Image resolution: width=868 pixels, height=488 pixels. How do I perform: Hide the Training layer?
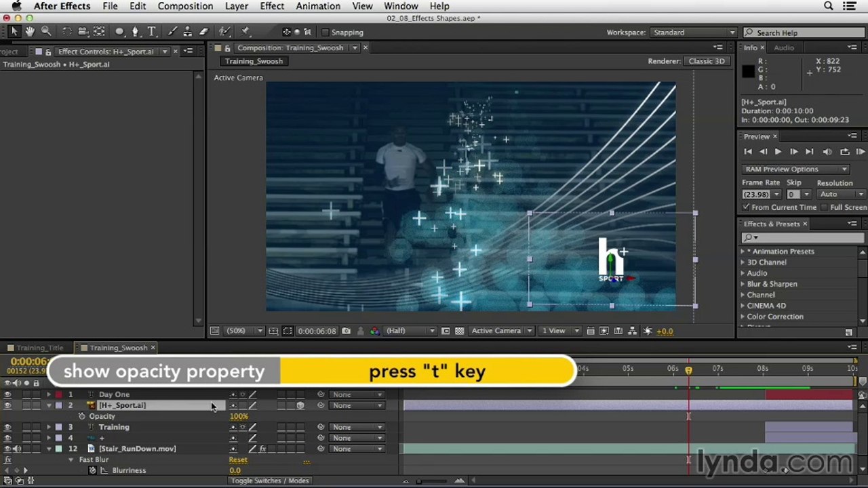point(7,427)
